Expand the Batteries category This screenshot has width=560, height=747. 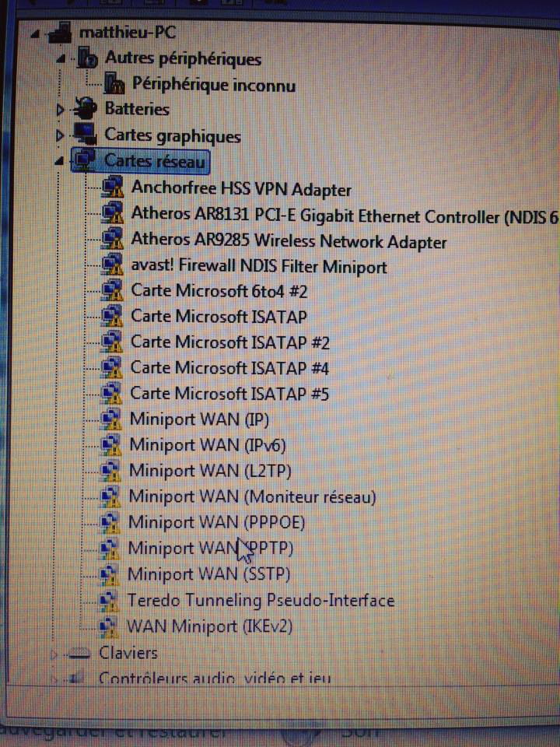(60, 110)
